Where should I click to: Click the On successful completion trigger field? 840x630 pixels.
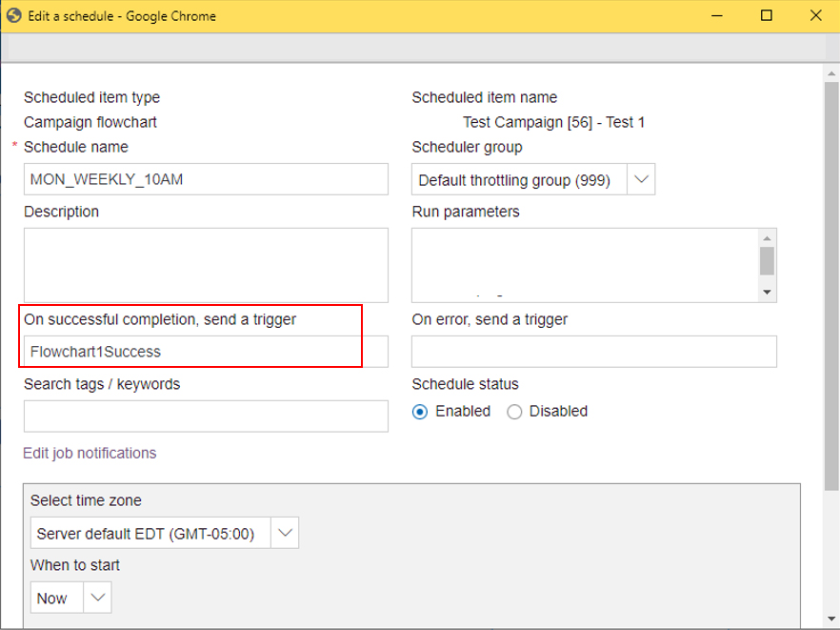point(206,351)
